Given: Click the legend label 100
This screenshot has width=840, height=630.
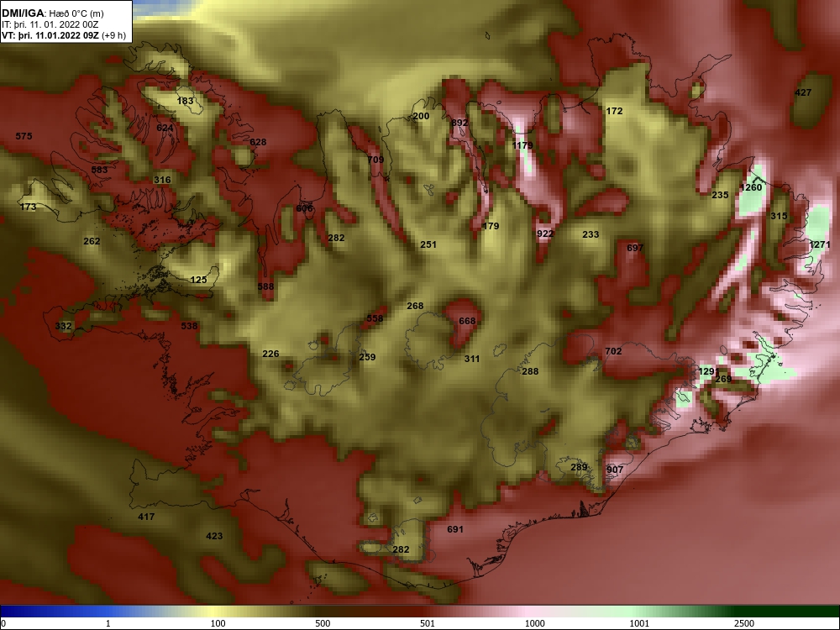Looking at the screenshot, I should click(218, 623).
